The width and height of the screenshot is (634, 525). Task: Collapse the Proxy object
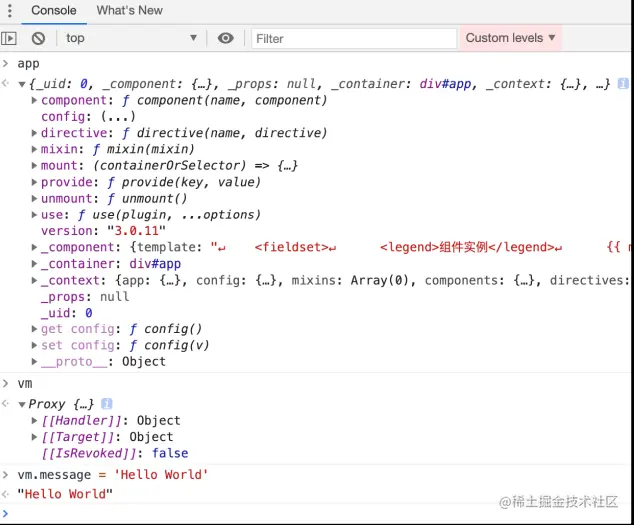[x=22, y=404]
